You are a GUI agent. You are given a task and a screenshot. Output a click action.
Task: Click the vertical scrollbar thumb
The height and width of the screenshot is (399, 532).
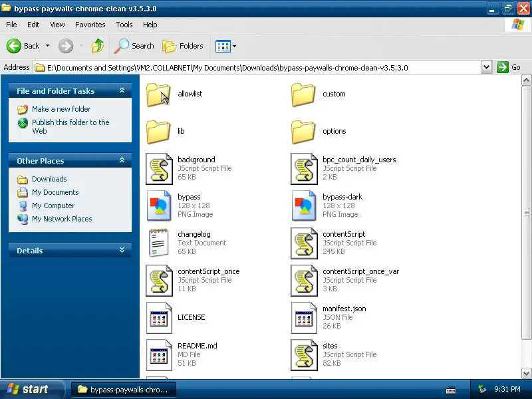(526, 213)
